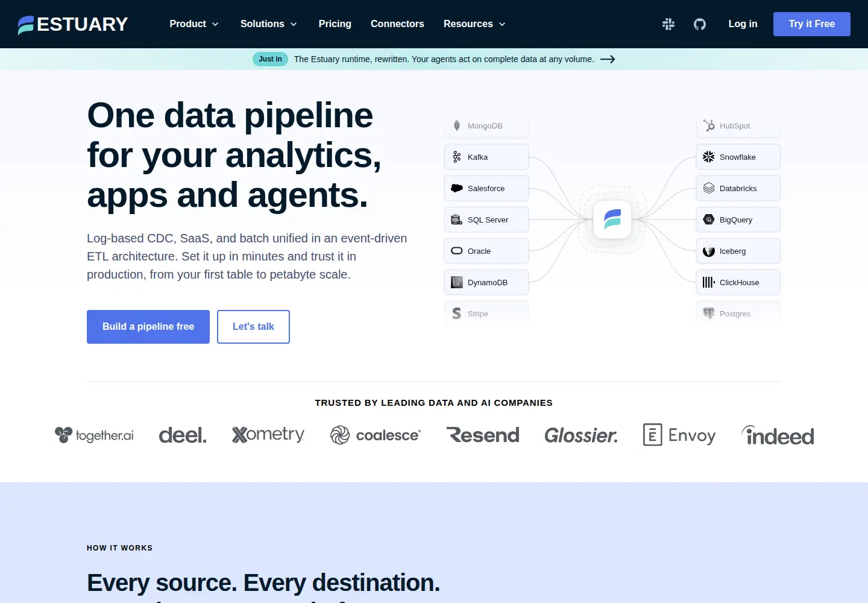Go to the Pricing page
Screen dimensions: 868x603
335,24
